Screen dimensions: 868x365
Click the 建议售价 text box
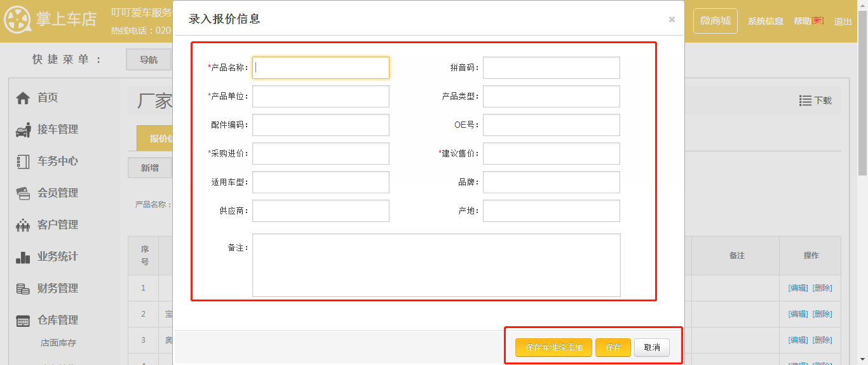pos(551,154)
